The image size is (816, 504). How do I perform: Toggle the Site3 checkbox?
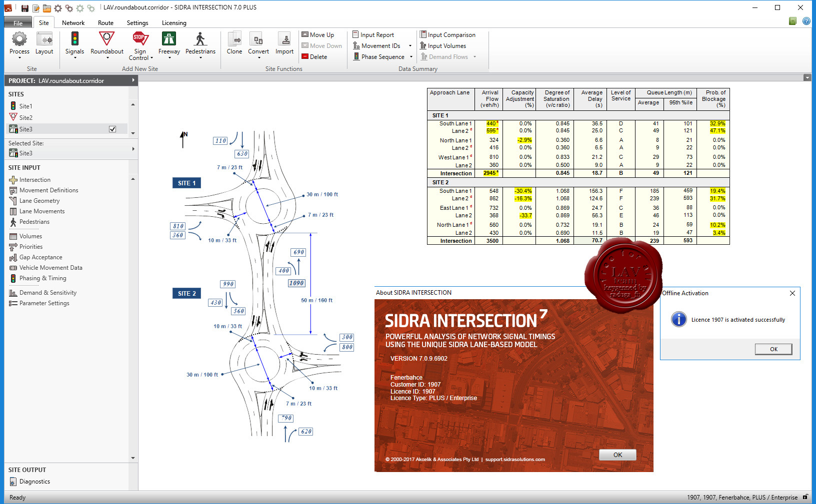coord(112,129)
